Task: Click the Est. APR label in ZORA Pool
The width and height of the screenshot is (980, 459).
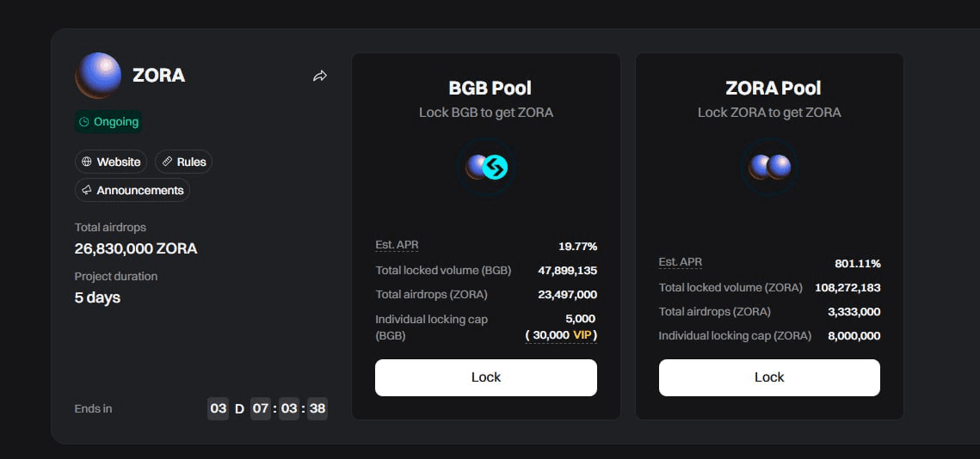Action: pyautogui.click(x=680, y=262)
